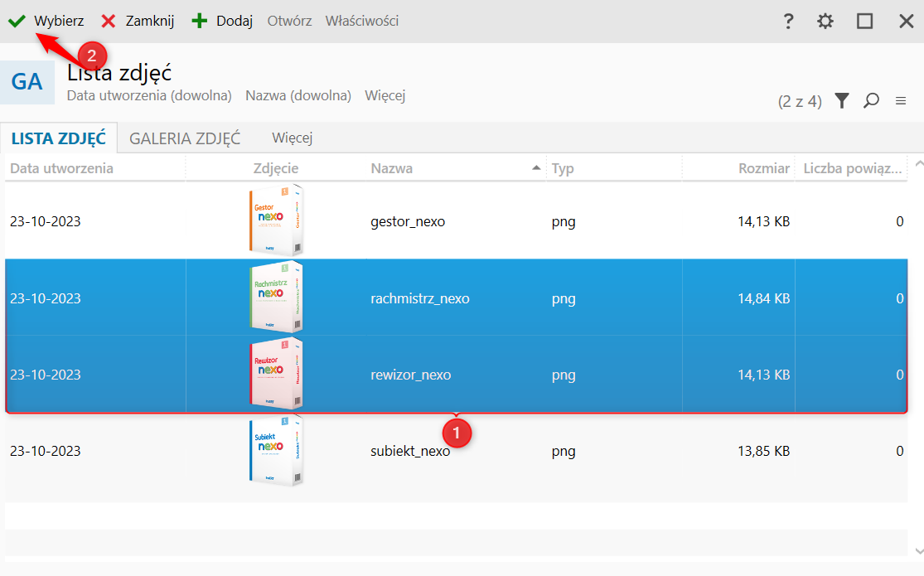This screenshot has height=576, width=924.
Task: Click the magnifier search icon
Action: pyautogui.click(x=872, y=101)
